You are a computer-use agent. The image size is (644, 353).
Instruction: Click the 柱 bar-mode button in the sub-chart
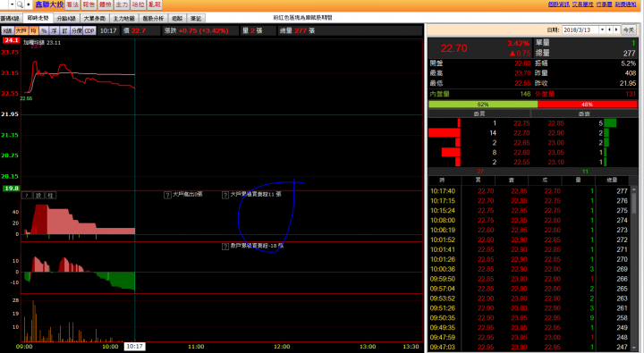click(x=50, y=196)
